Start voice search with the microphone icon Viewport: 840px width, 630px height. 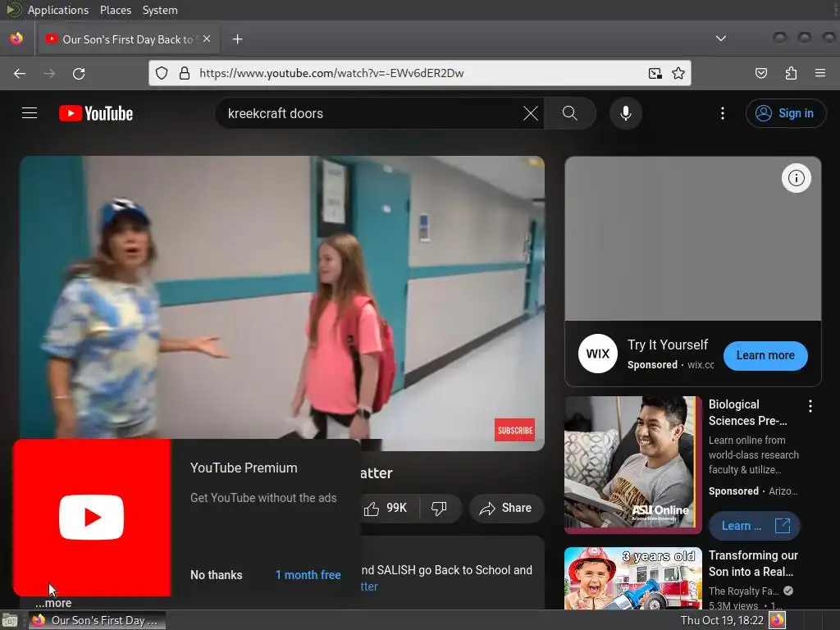625,113
